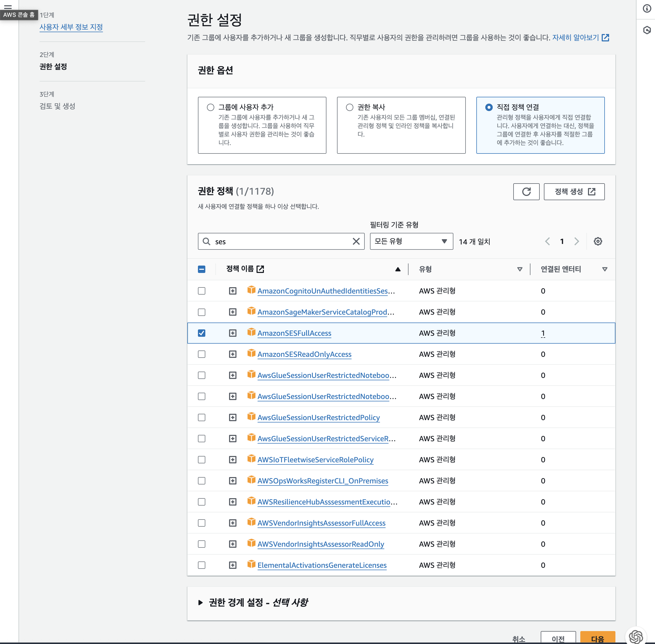Open the 유형 column sort arrow

520,269
